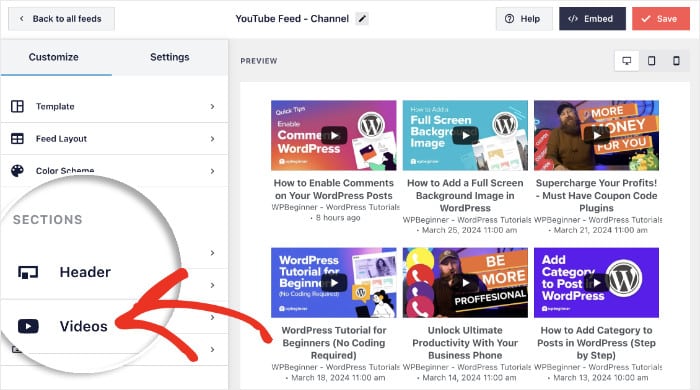Click the 'March 25, 2024 11:00 am' date
Screen dimensions: 700x390
(470, 230)
